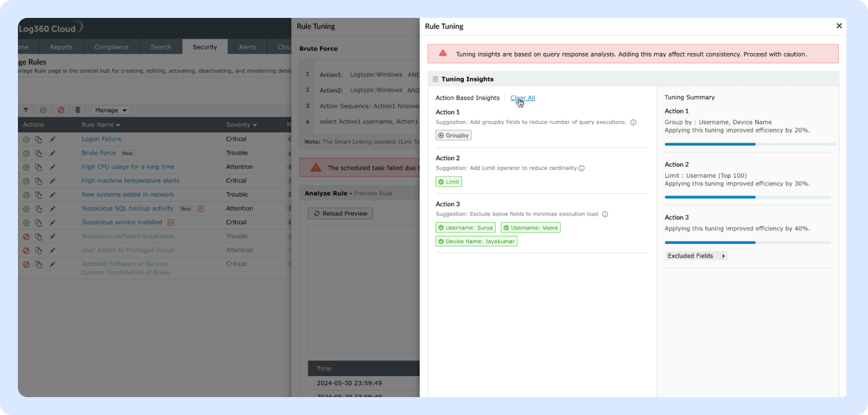Toggle the disabled status icon for Suspicious software installation
868x415 pixels.
(x=26, y=237)
